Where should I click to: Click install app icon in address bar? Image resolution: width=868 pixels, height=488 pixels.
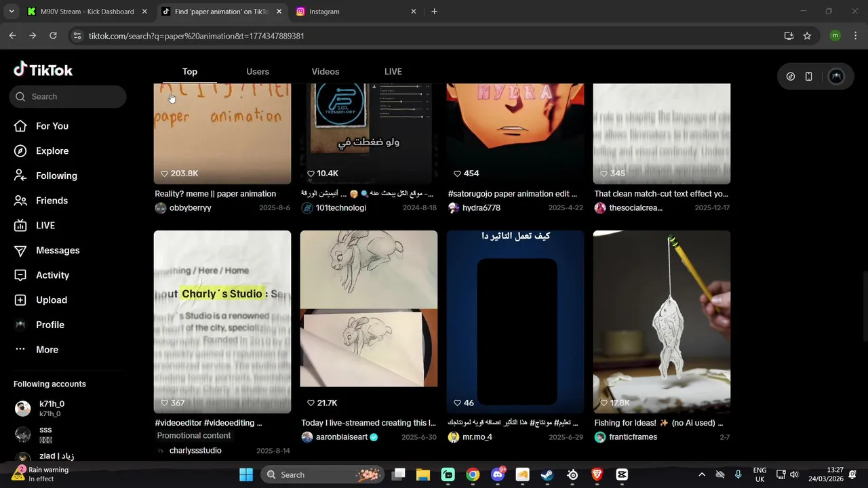tap(789, 36)
